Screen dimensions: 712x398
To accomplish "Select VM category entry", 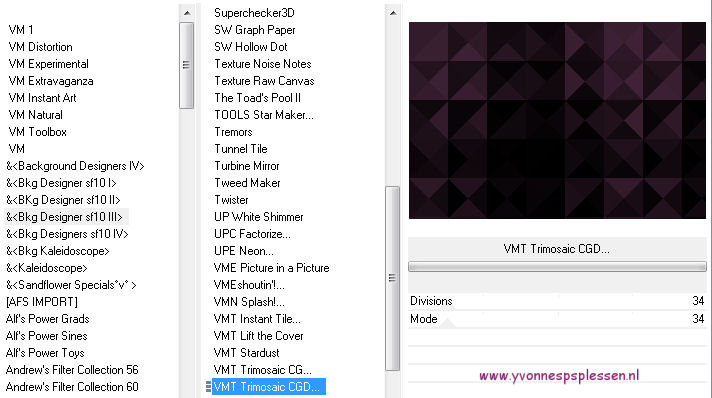I will (17, 149).
